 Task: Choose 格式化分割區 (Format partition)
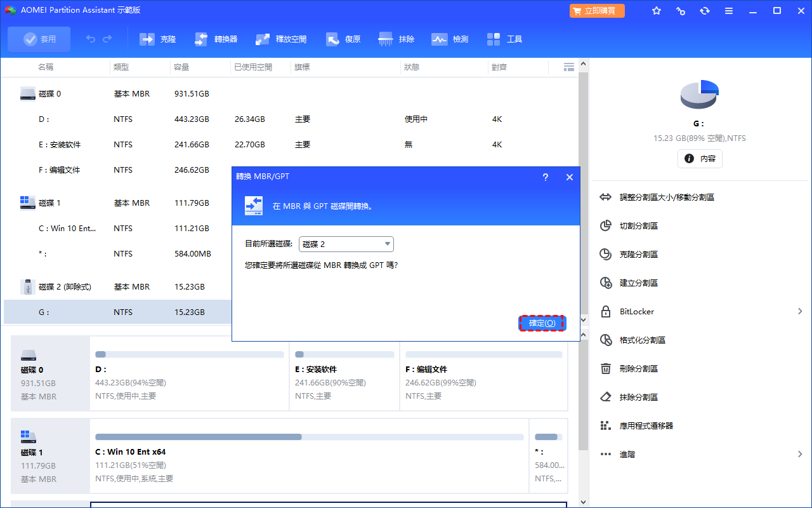(x=642, y=340)
